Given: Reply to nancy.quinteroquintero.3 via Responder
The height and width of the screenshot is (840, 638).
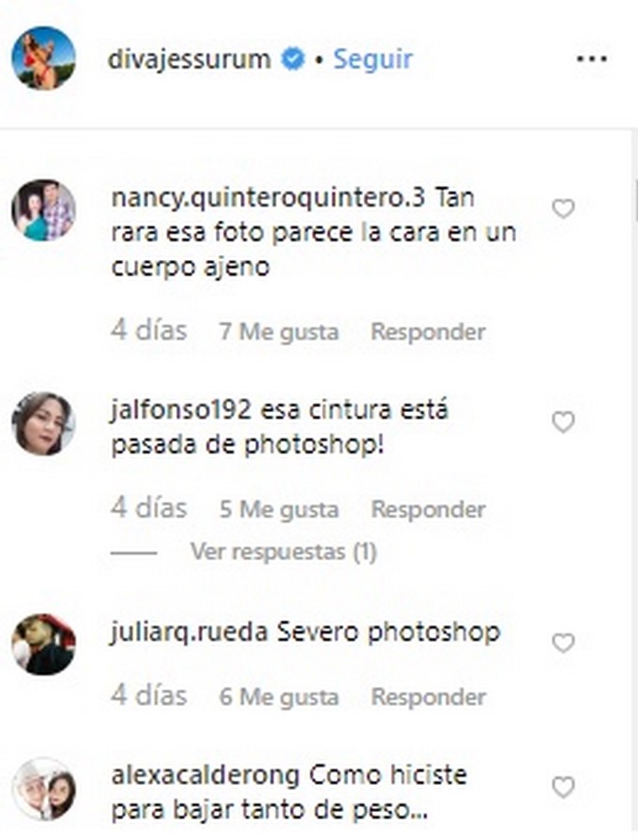Looking at the screenshot, I should [428, 331].
